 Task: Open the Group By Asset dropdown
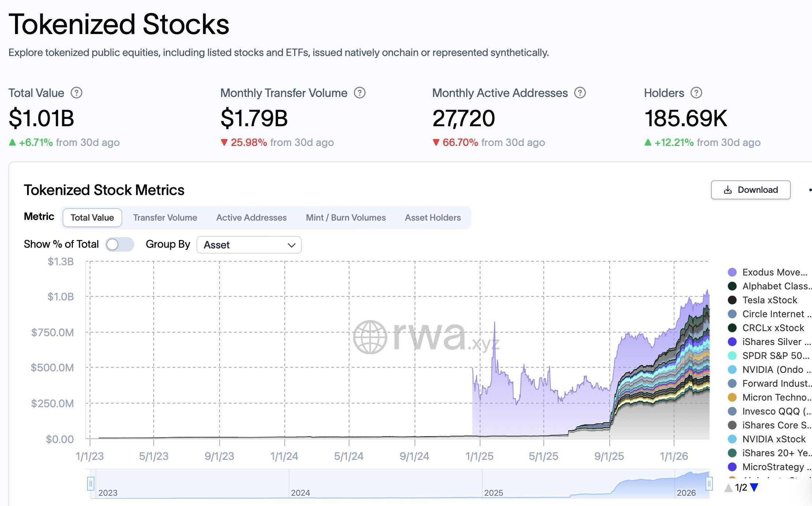(x=249, y=244)
